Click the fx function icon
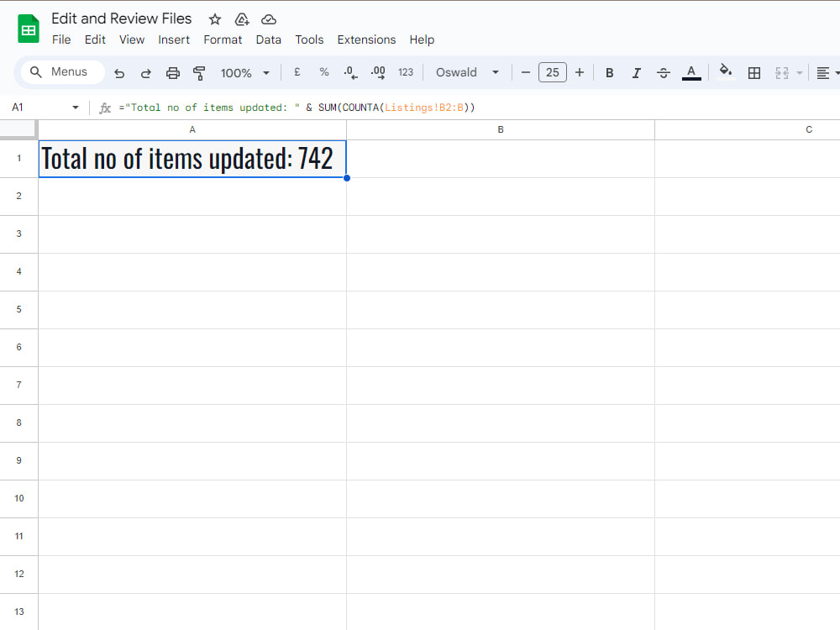 (105, 108)
